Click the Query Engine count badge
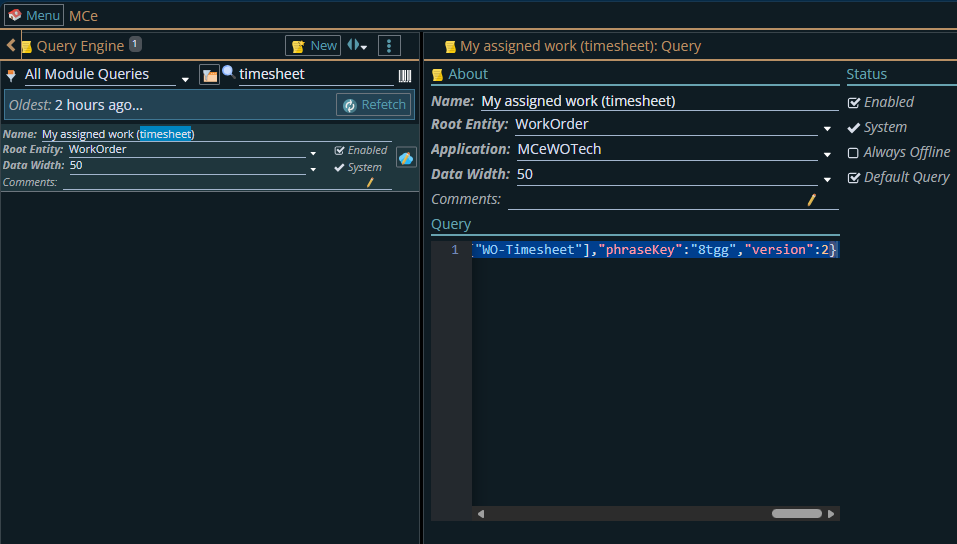The height and width of the screenshot is (544, 957). point(135,44)
